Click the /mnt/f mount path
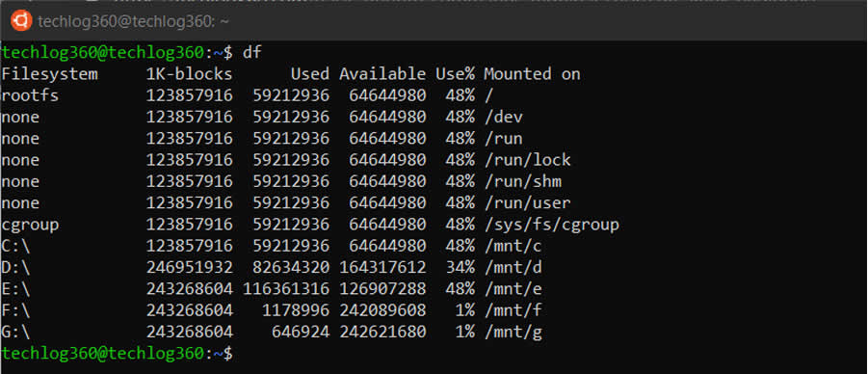The height and width of the screenshot is (374, 868). [x=513, y=310]
